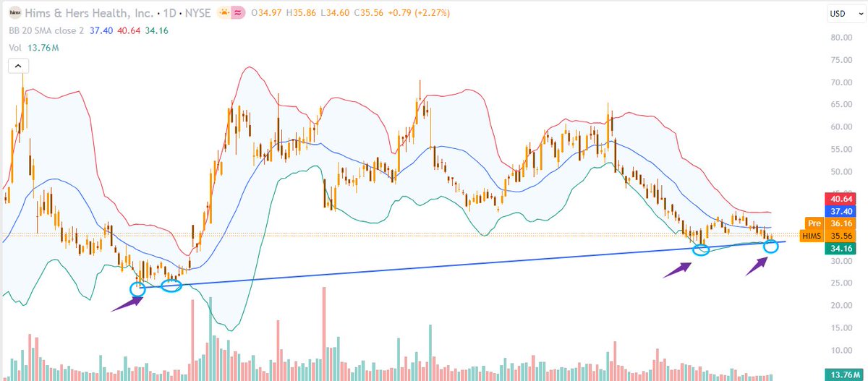The width and height of the screenshot is (868, 381).
Task: Click the blue 37.40 price tag on axis
Action: pyautogui.click(x=840, y=210)
